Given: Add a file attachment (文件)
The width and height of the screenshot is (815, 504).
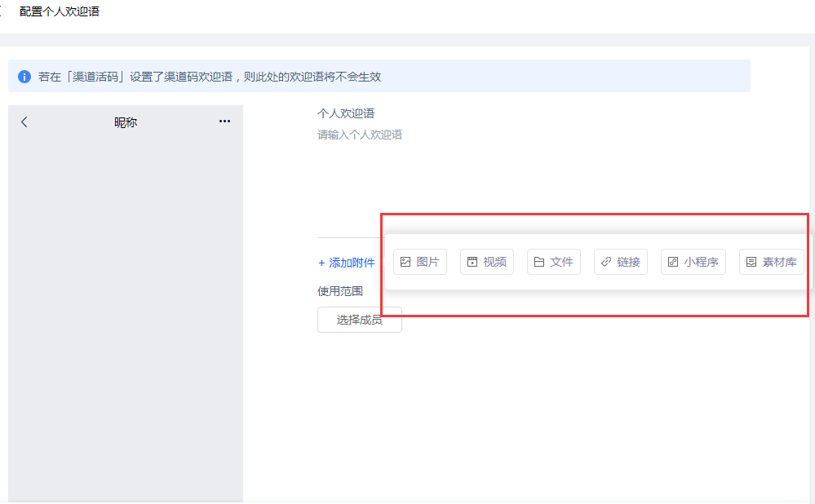Looking at the screenshot, I should tap(554, 262).
